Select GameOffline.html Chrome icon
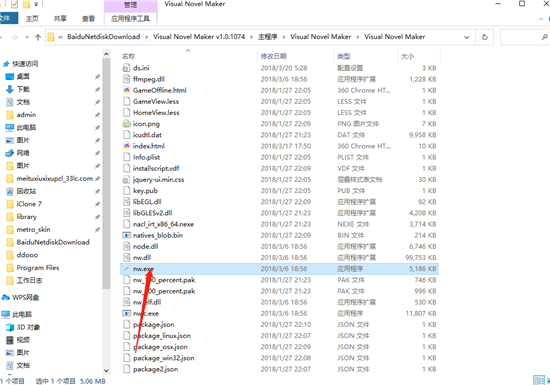550x385 pixels. [126, 90]
